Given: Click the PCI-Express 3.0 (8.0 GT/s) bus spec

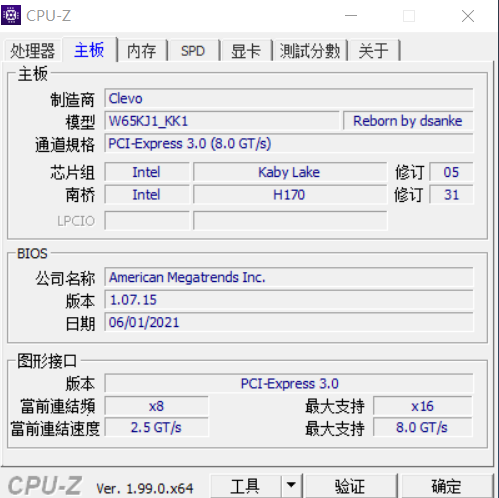Looking at the screenshot, I should pyautogui.click(x=289, y=143).
